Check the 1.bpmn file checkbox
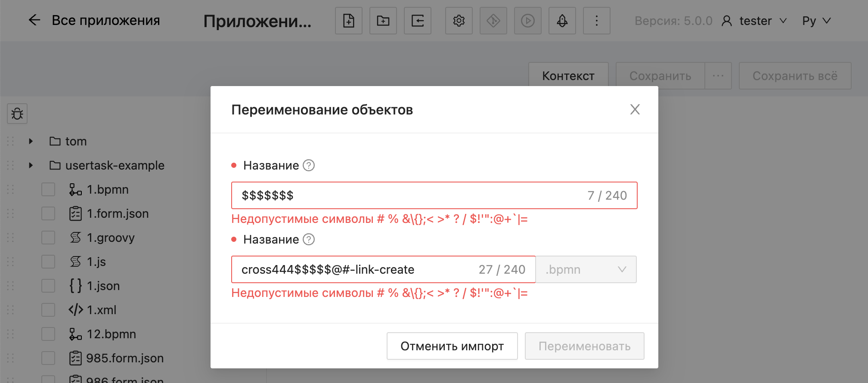This screenshot has width=868, height=383. pos(48,189)
